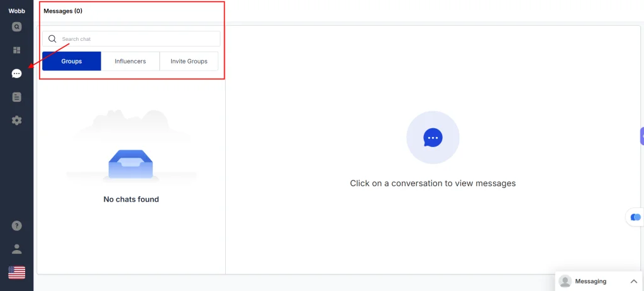Screen dimensions: 644x291
Task: Click the Wobb logo in the sidebar
Action: pyautogui.click(x=16, y=11)
